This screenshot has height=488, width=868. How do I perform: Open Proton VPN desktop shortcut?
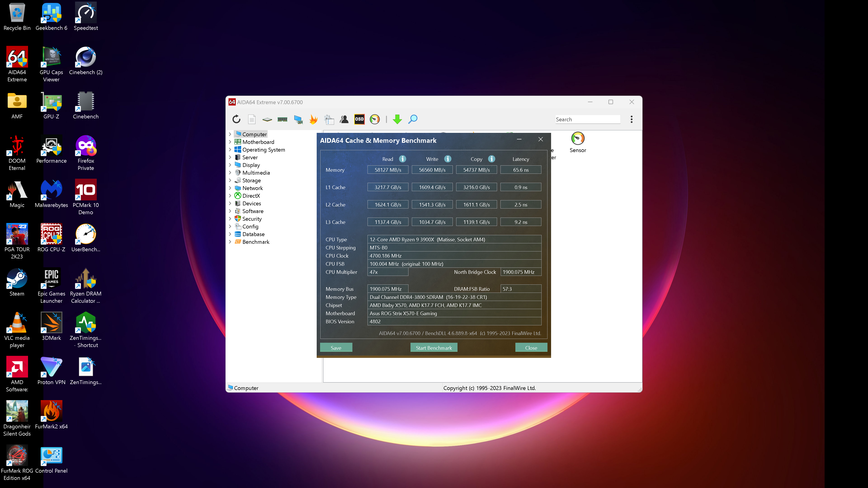[51, 371]
